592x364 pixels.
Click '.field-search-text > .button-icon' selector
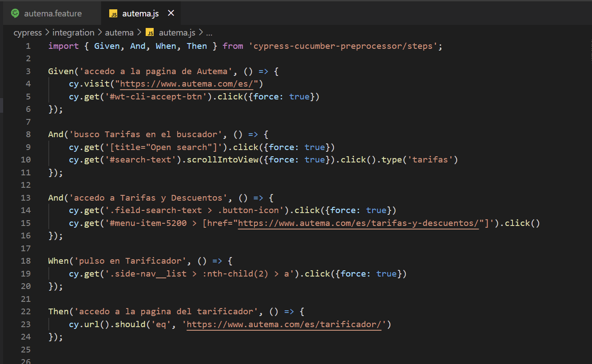click(x=195, y=210)
